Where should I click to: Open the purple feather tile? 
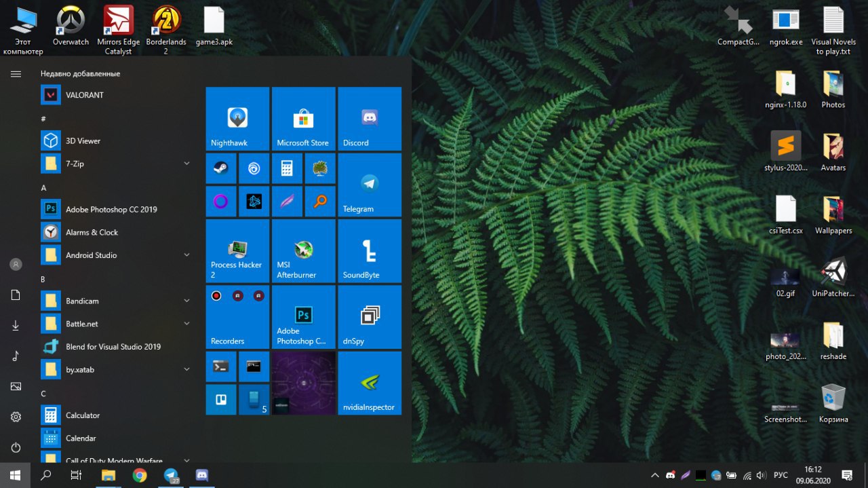point(287,202)
